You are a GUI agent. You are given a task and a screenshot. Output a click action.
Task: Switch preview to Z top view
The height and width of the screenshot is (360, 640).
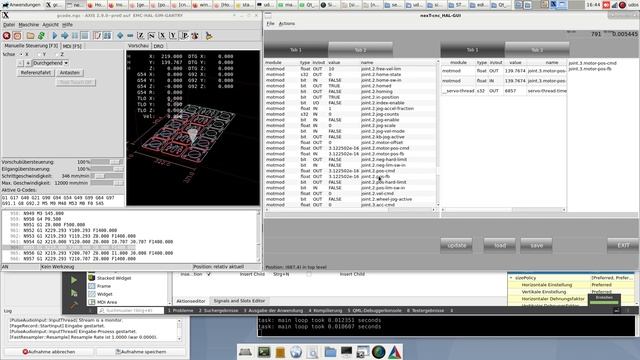[140, 36]
